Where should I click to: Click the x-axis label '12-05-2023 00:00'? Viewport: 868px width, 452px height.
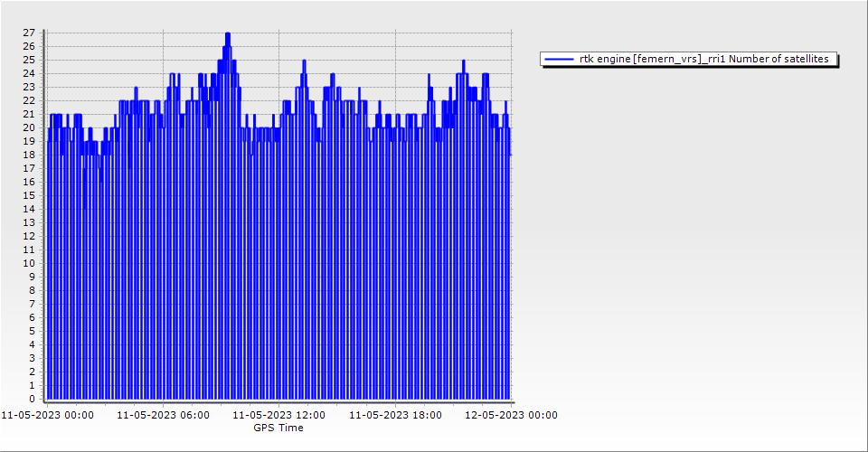512,415
